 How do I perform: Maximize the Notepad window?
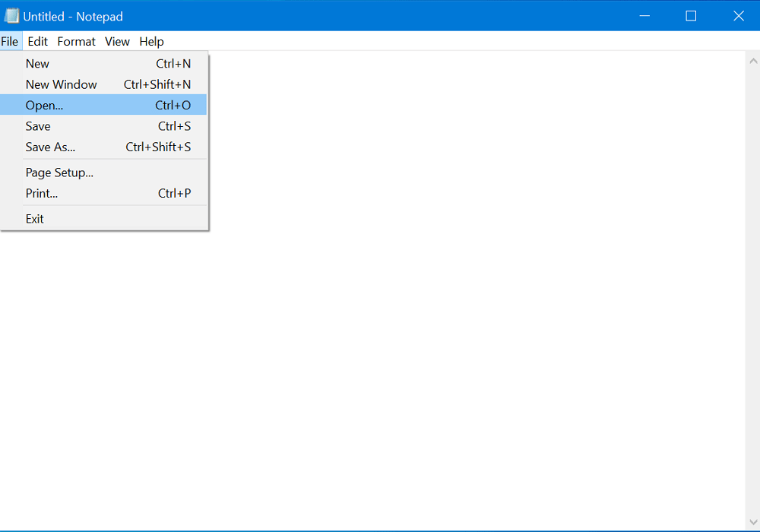tap(691, 16)
